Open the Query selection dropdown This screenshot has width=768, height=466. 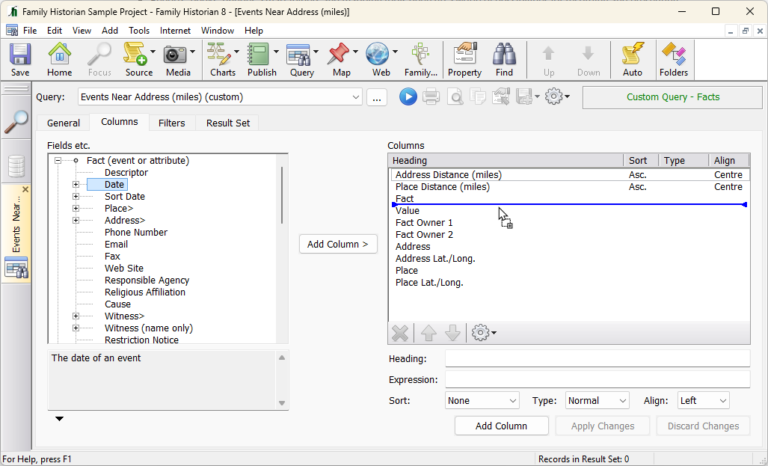point(356,97)
